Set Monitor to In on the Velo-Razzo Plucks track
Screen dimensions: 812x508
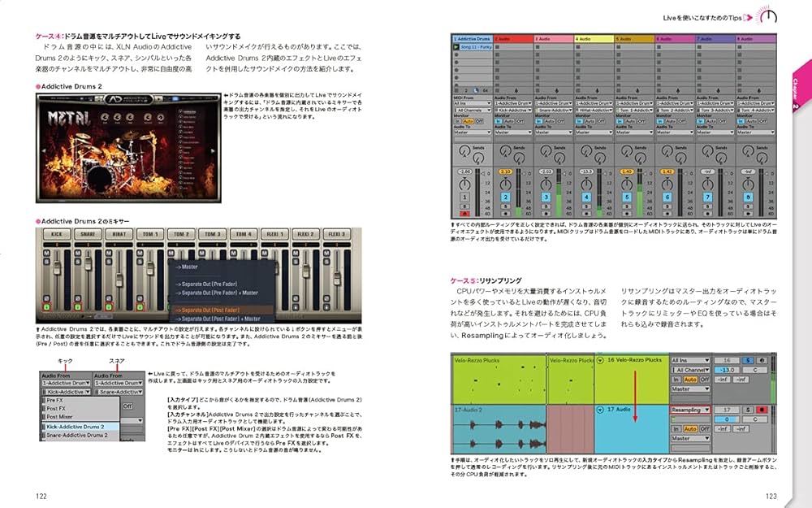(676, 377)
